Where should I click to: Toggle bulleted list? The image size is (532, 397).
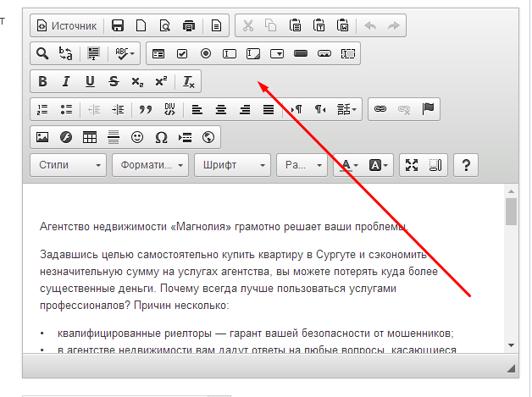point(66,109)
